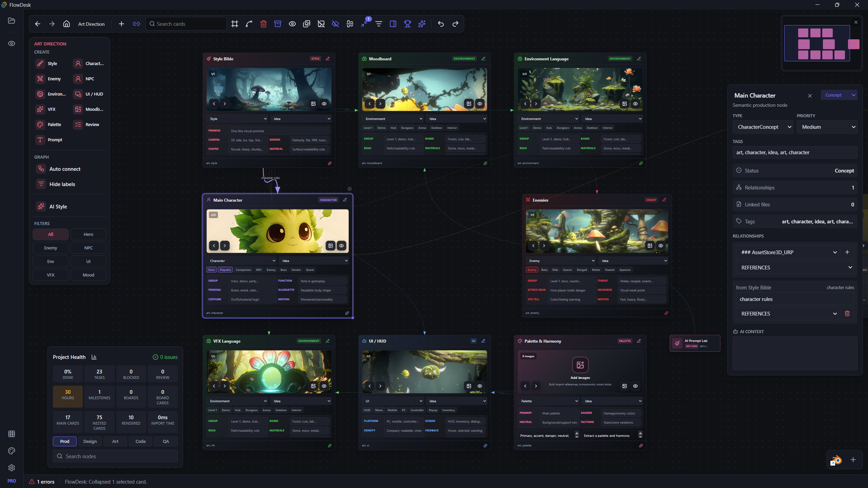Click Add images on Palette & Harmony
868x488 pixels.
pos(580,368)
